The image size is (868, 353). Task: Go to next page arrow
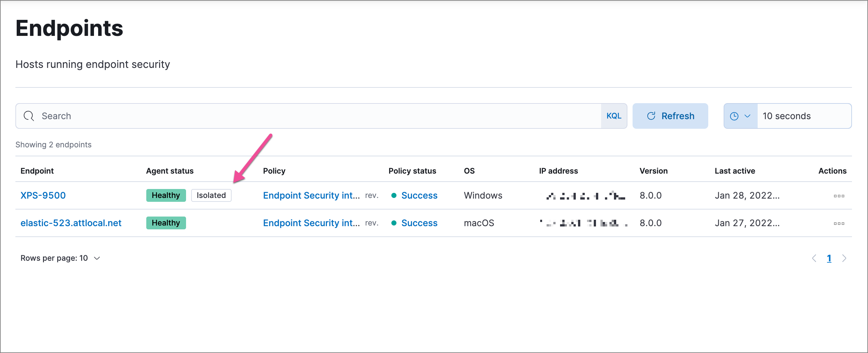[844, 259]
